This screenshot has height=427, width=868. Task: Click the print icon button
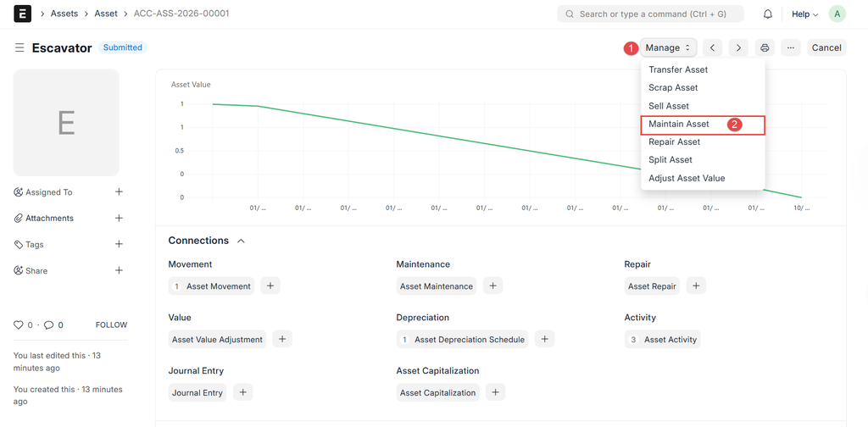765,48
